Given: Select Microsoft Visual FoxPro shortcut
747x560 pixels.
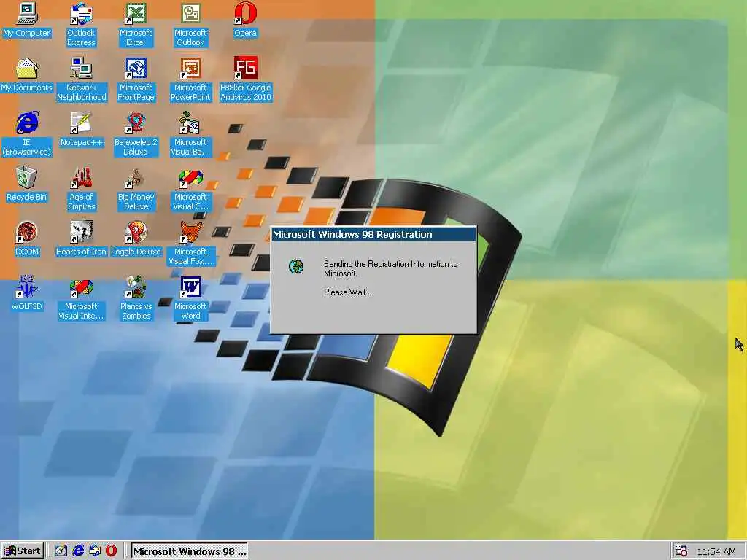Looking at the screenshot, I should click(x=190, y=244).
